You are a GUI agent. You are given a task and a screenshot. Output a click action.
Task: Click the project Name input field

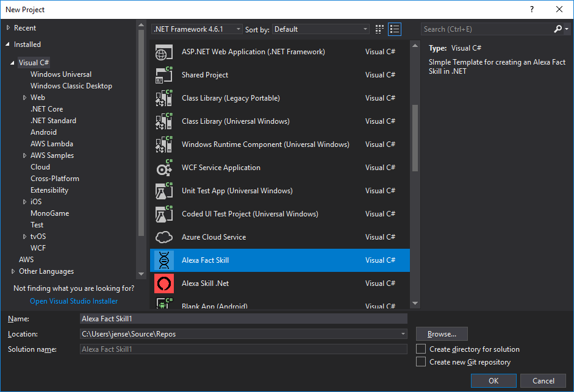pyautogui.click(x=243, y=318)
